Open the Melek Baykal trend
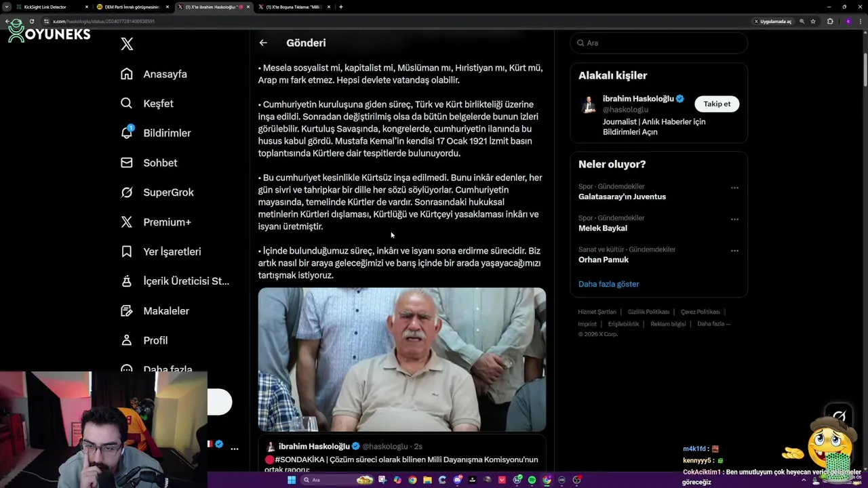 [x=602, y=228]
